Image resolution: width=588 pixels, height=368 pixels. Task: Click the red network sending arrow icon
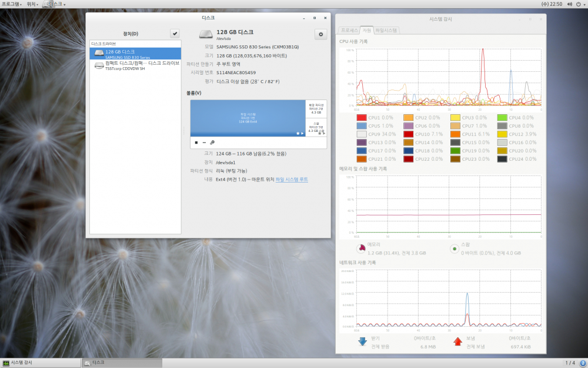457,342
